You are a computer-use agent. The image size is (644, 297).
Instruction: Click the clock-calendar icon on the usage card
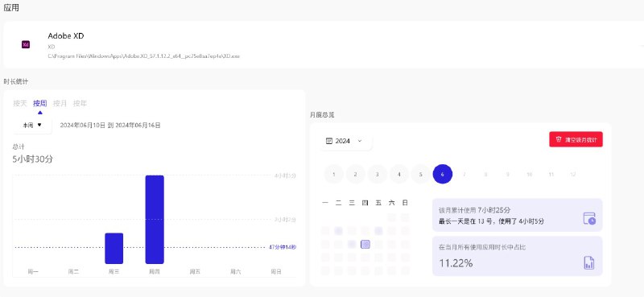point(589,218)
